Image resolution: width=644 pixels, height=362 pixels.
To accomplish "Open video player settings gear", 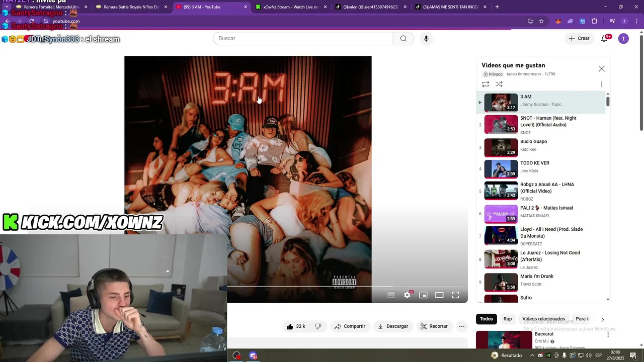I will pos(407,295).
